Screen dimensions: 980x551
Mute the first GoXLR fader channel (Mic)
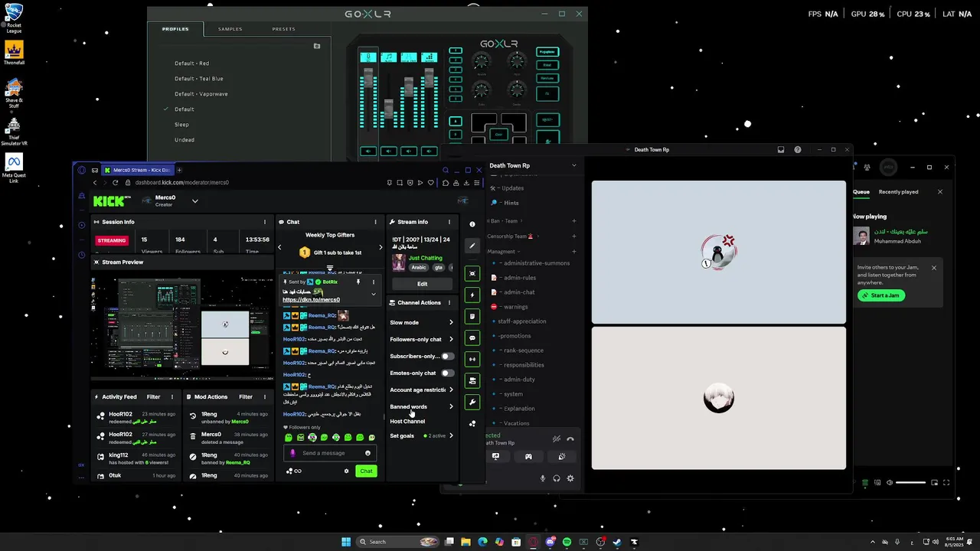(368, 152)
